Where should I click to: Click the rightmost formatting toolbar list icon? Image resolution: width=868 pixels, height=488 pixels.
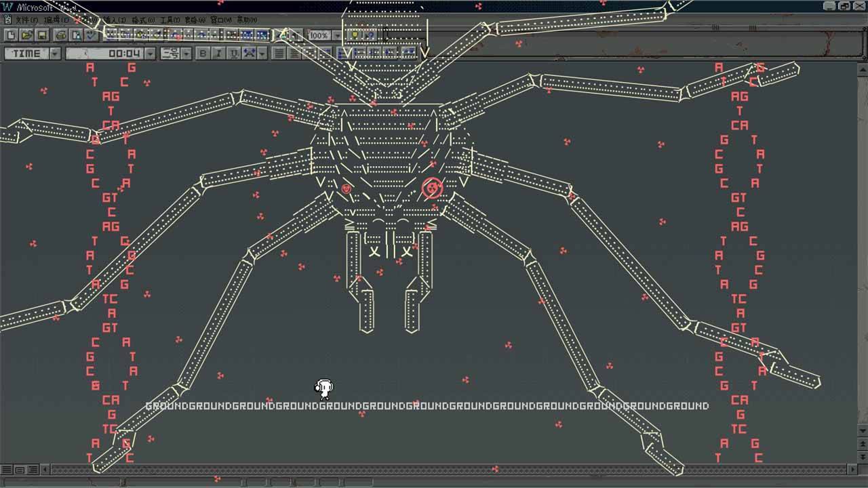(x=409, y=53)
